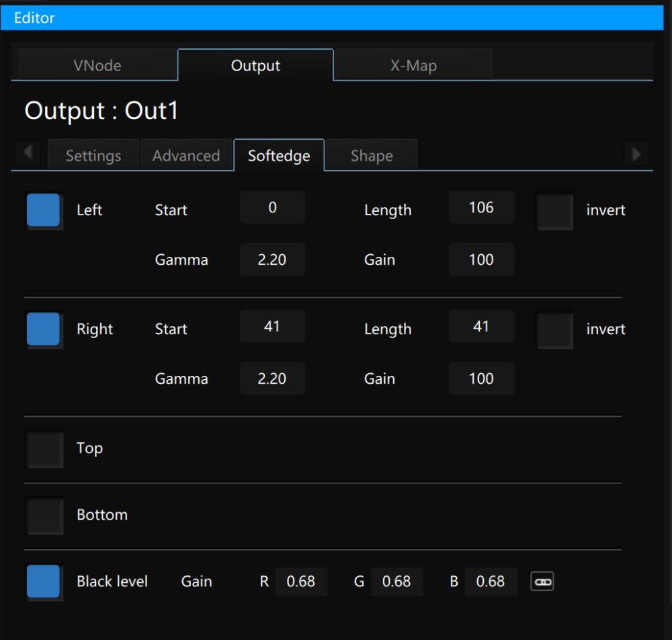672x640 pixels.
Task: Click the Right Length field
Action: point(481,326)
